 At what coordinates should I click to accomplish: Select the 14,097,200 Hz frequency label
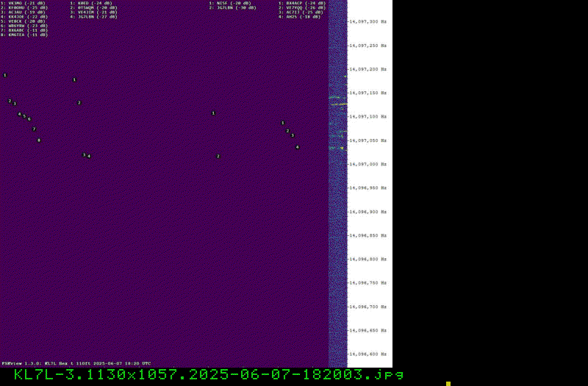click(x=367, y=69)
